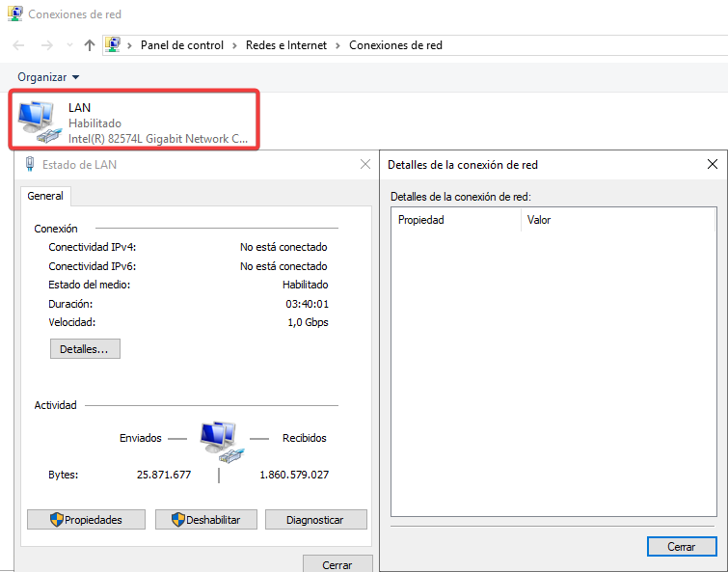The image size is (728, 572).
Task: Run Diagnosticar on the connection
Action: [x=315, y=520]
